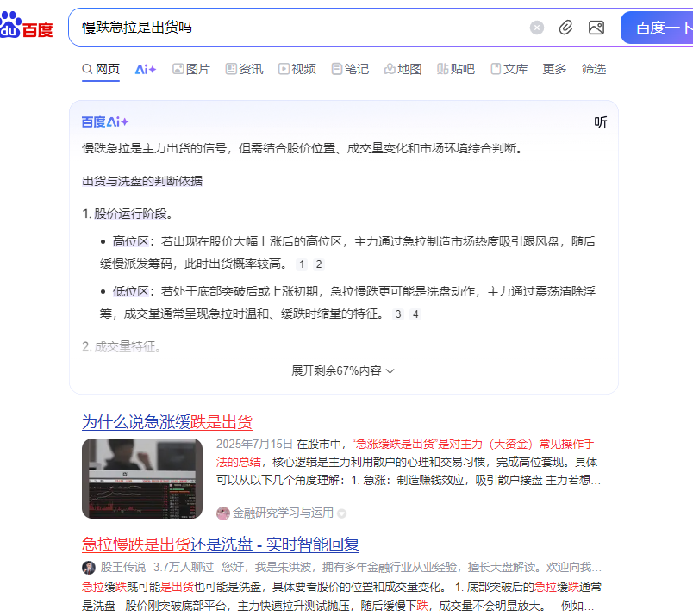Click the 低位区 bullet label
Viewport: 693px width, 616px height.
tap(130, 291)
